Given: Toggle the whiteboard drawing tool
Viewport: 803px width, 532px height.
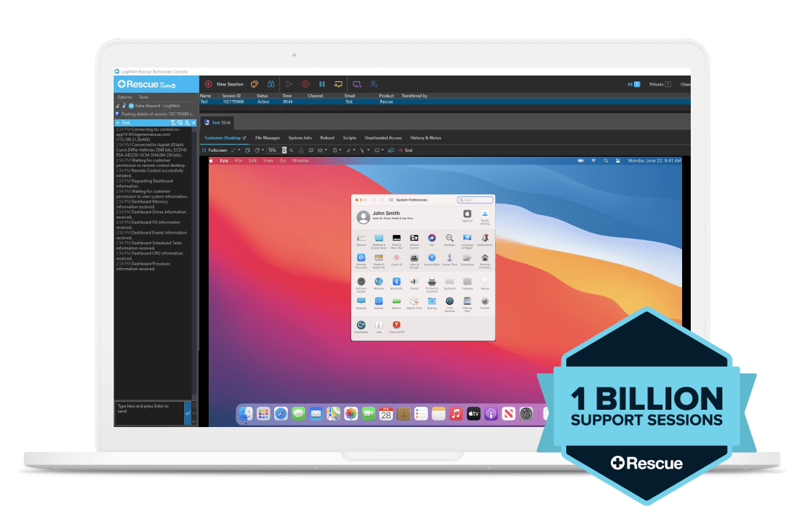Looking at the screenshot, I should pos(348,150).
